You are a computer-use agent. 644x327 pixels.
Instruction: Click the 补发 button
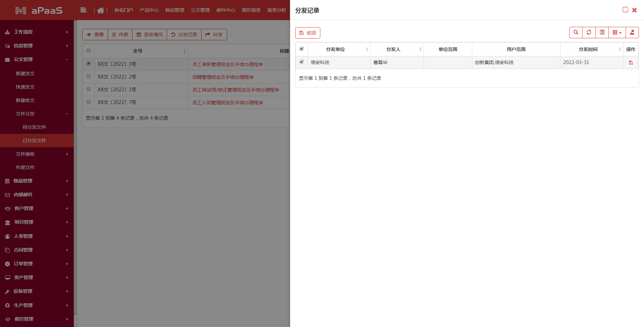coord(214,35)
